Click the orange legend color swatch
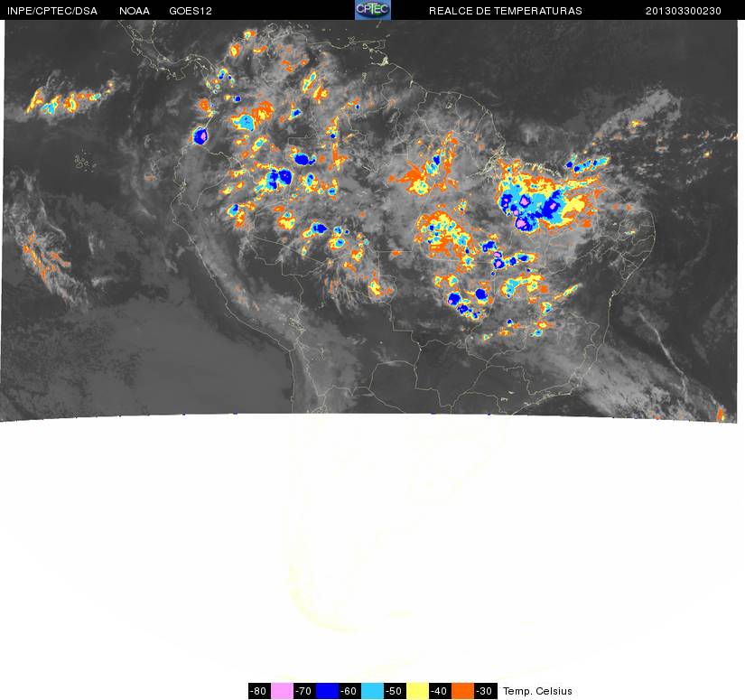Screen dimensions: 745x700 click(x=462, y=691)
